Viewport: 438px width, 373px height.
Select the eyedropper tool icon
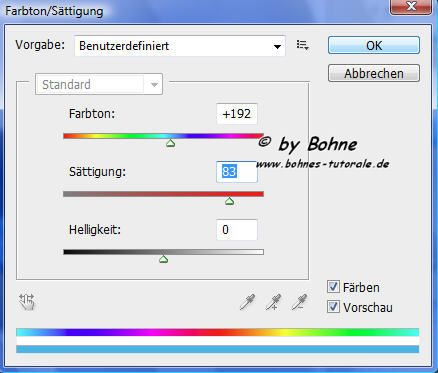click(x=247, y=302)
